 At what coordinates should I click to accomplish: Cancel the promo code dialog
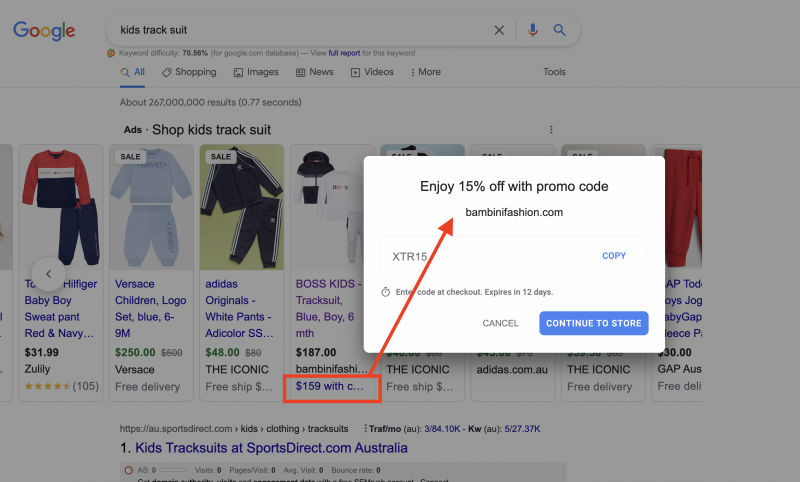coord(500,323)
